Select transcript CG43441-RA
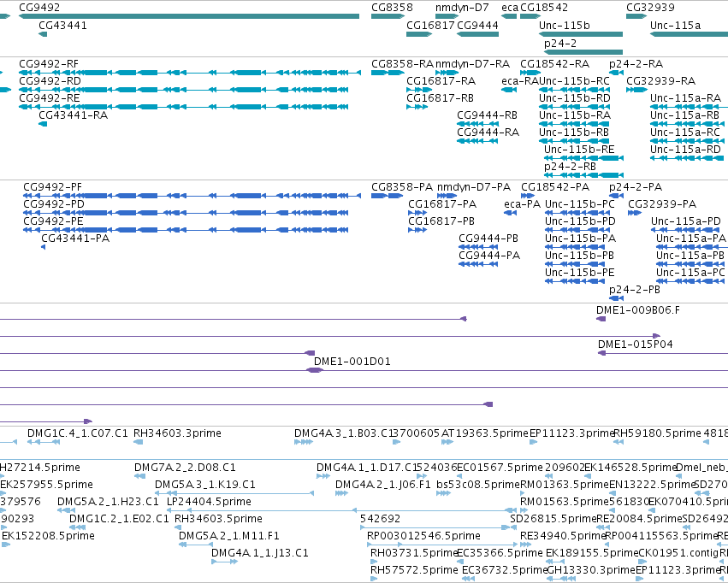 74,115
